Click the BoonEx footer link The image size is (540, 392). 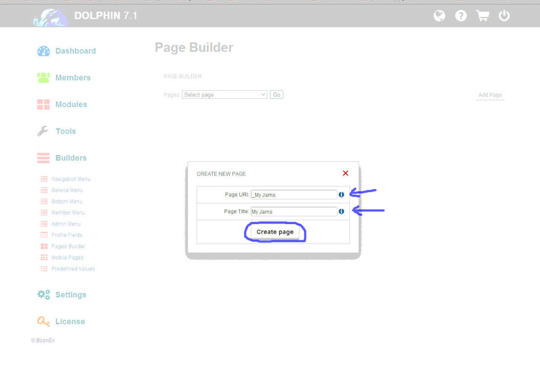click(x=45, y=340)
